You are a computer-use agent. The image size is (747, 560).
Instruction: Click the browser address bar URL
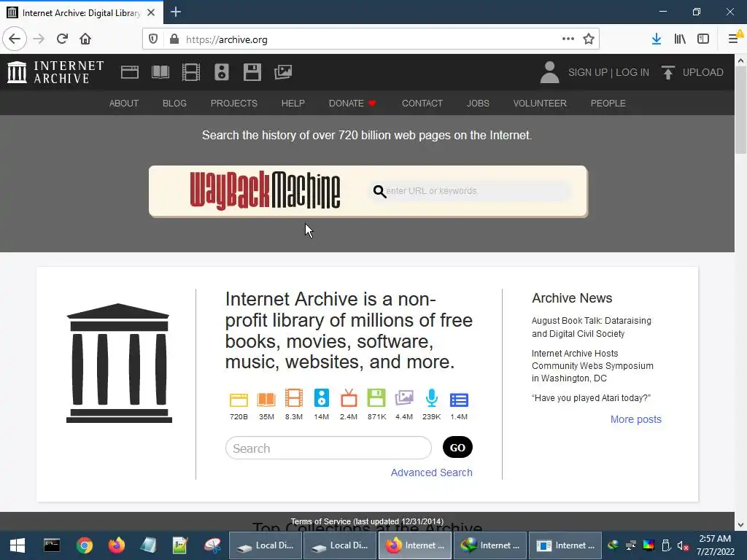tap(227, 39)
